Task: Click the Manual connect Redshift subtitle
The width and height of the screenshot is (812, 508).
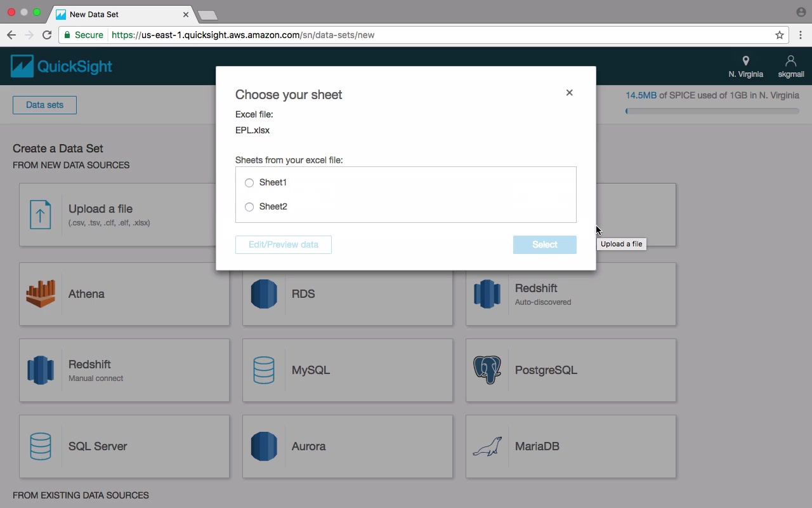Action: [96, 378]
